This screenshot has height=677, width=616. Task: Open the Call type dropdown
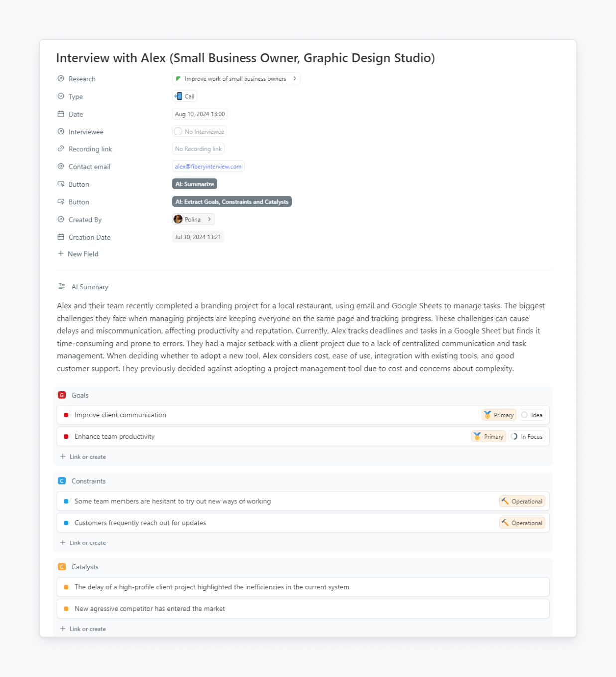(x=185, y=96)
